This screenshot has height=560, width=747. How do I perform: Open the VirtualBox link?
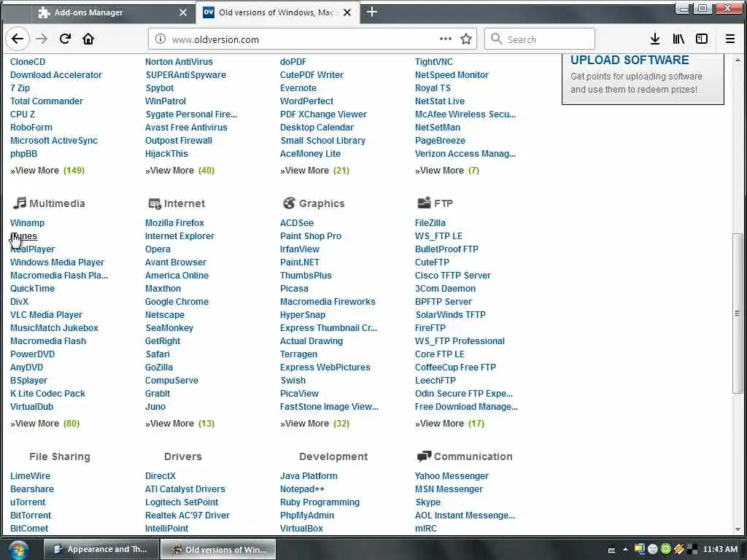click(x=301, y=529)
